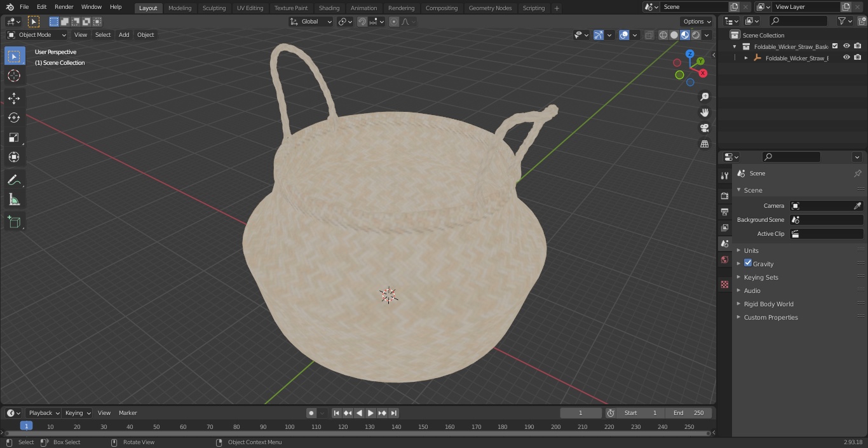Click the End frame 250 field
The image size is (868, 448).
(689, 413)
